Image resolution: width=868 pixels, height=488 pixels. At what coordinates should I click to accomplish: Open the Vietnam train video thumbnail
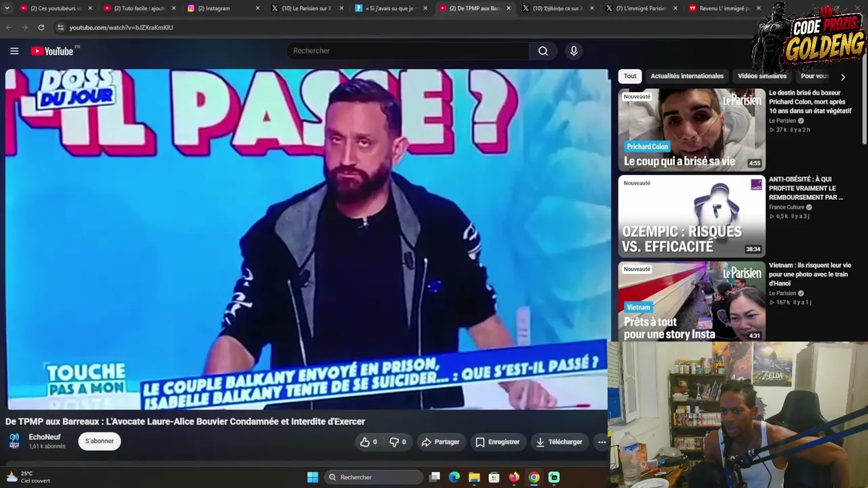point(691,302)
